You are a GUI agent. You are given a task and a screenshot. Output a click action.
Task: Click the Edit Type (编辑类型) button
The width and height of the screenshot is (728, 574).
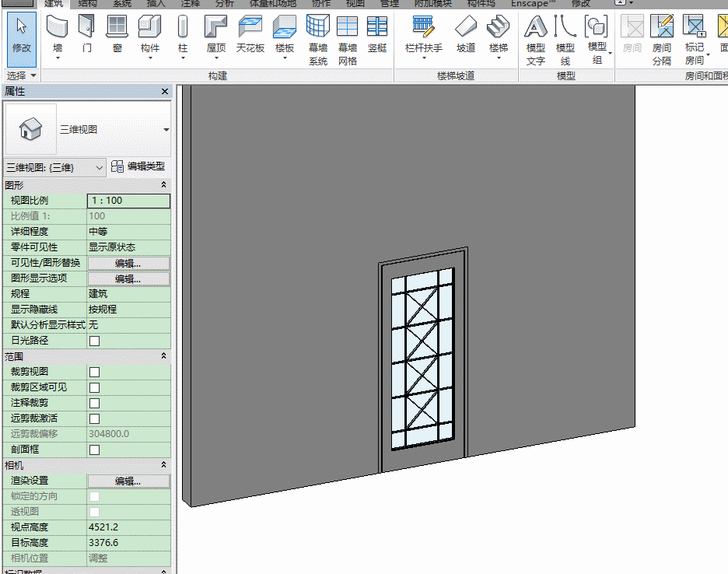coord(138,166)
